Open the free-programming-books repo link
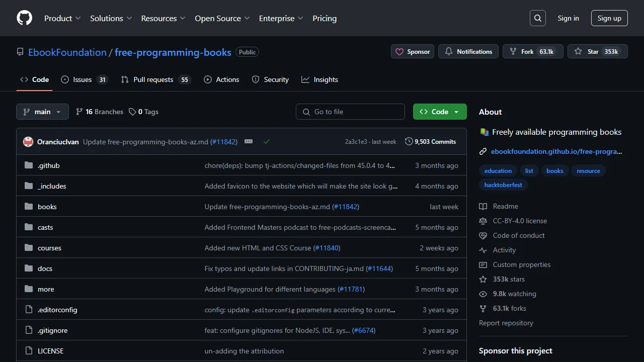Viewport: 644px width, 362px height. [x=173, y=52]
